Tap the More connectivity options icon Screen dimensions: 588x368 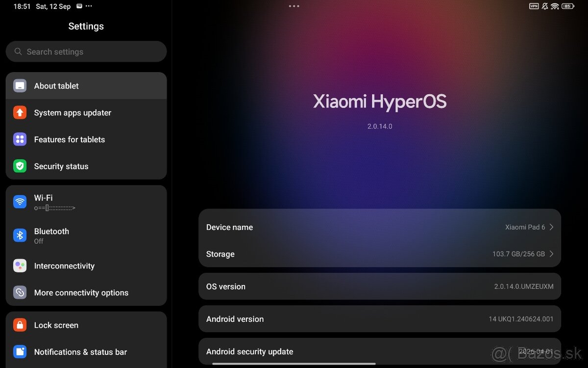20,293
